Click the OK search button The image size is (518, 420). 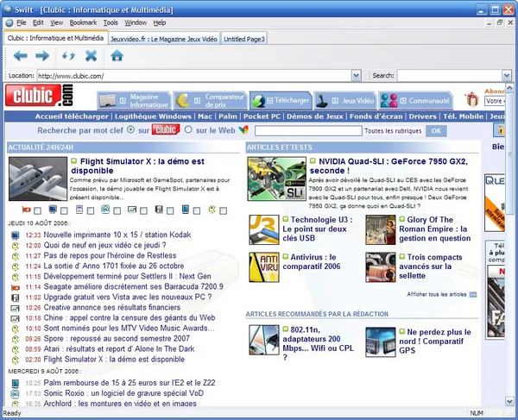click(x=436, y=131)
